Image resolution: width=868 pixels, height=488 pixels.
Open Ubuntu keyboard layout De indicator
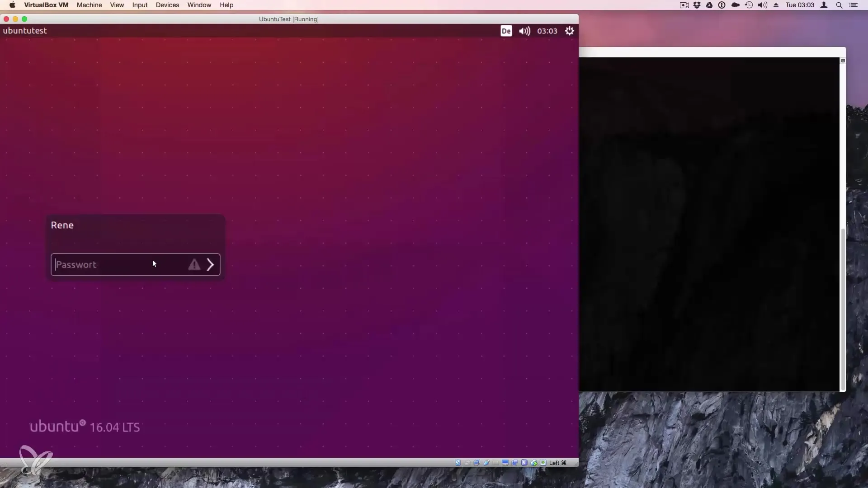[x=506, y=31]
